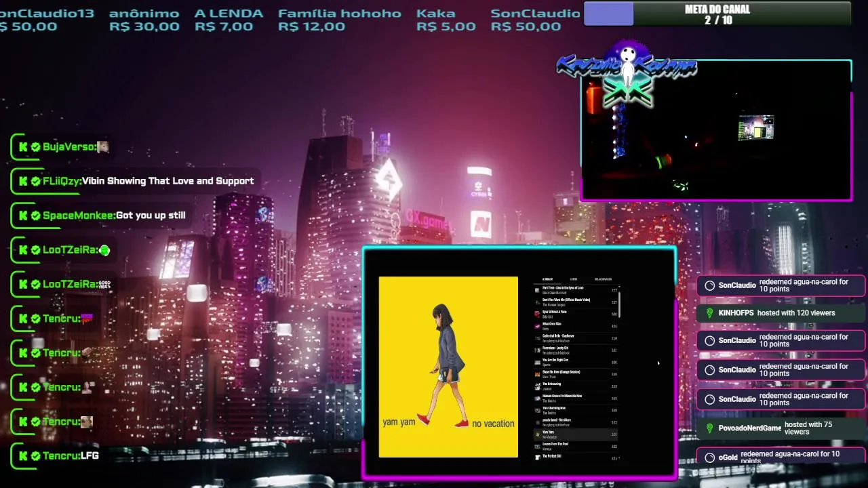
Task: Click the BujaVerso username in chat
Action: pos(68,146)
